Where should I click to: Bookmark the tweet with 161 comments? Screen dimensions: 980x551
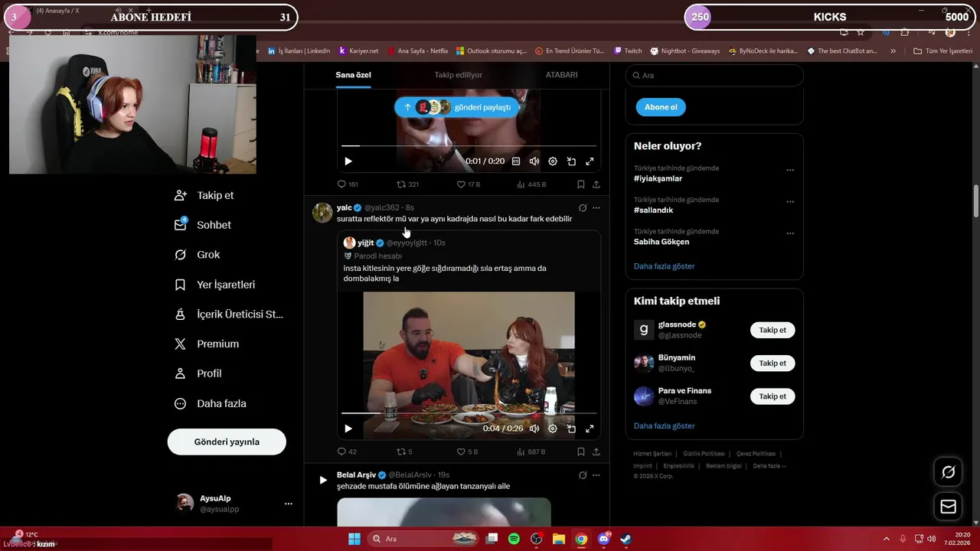(x=581, y=184)
